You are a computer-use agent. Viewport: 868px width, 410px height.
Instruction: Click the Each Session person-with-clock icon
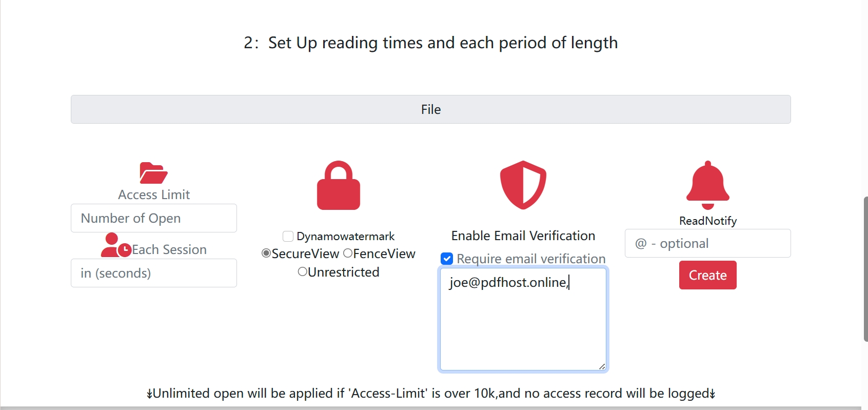point(116,246)
